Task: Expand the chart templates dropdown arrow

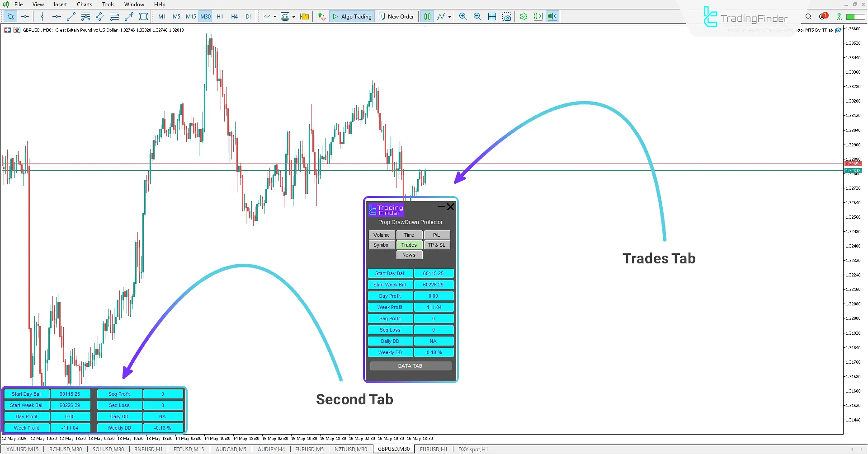Action: pos(294,17)
